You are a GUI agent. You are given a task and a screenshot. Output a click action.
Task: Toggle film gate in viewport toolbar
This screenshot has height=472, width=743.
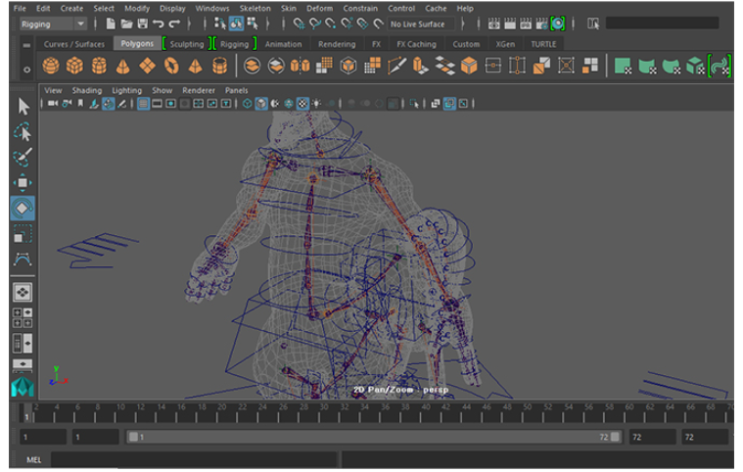[x=157, y=103]
